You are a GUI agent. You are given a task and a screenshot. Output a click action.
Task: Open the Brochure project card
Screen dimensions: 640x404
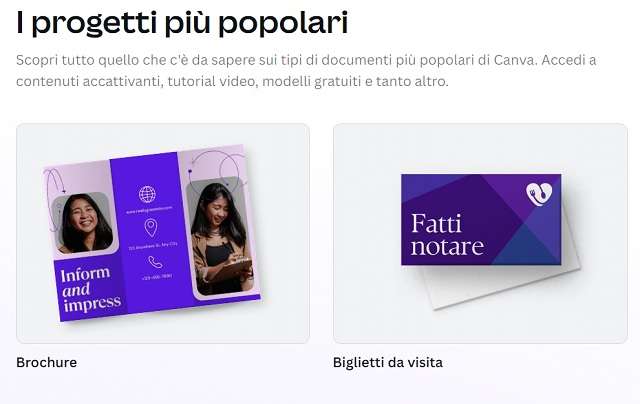coord(163,233)
